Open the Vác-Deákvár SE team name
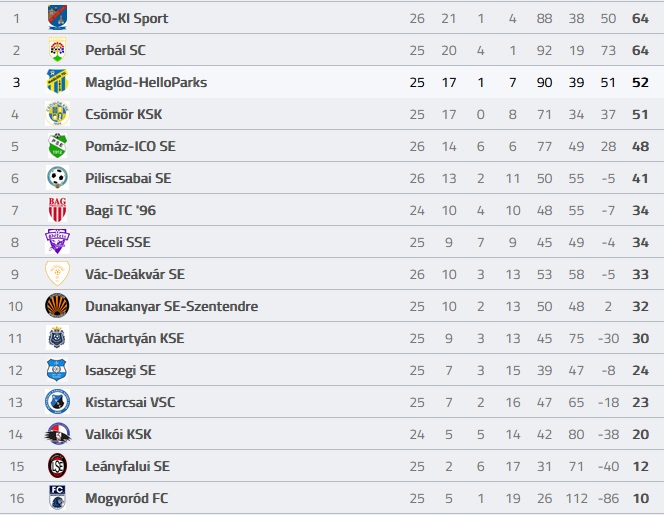Image resolution: width=664 pixels, height=515 pixels. coord(135,274)
